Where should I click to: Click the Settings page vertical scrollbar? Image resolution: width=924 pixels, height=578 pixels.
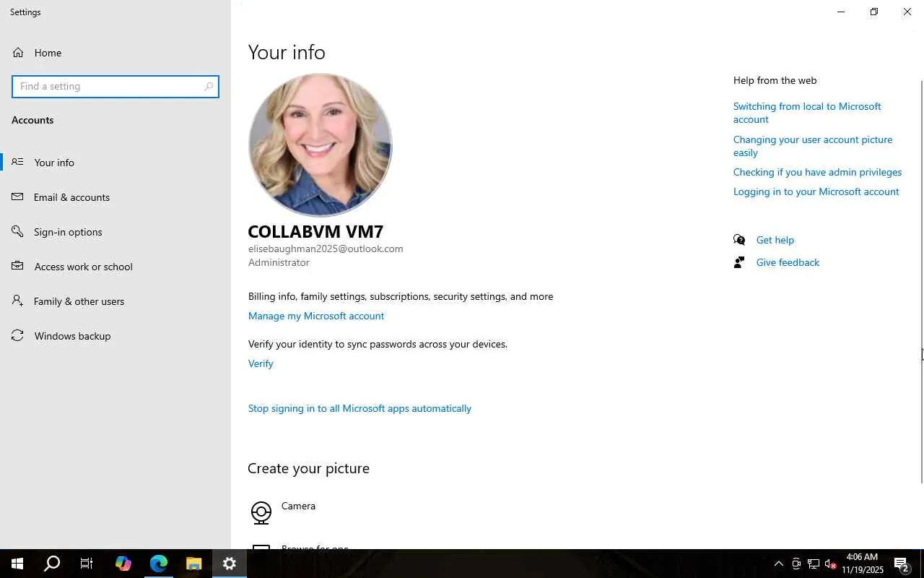coord(921,282)
